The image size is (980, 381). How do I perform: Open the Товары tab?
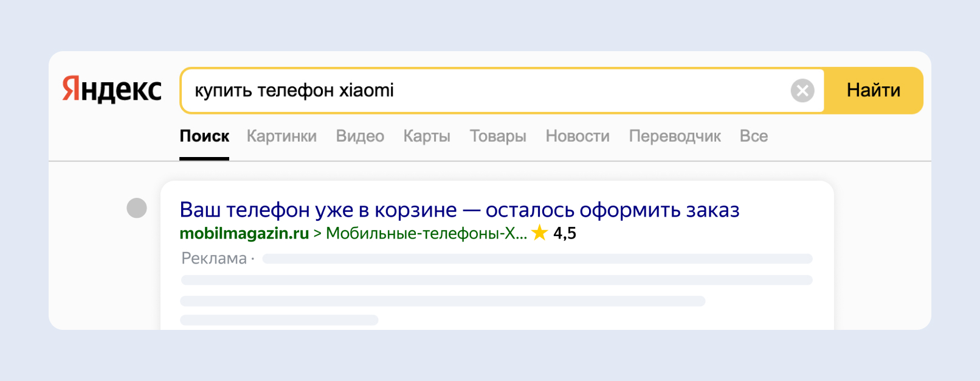[x=498, y=136]
